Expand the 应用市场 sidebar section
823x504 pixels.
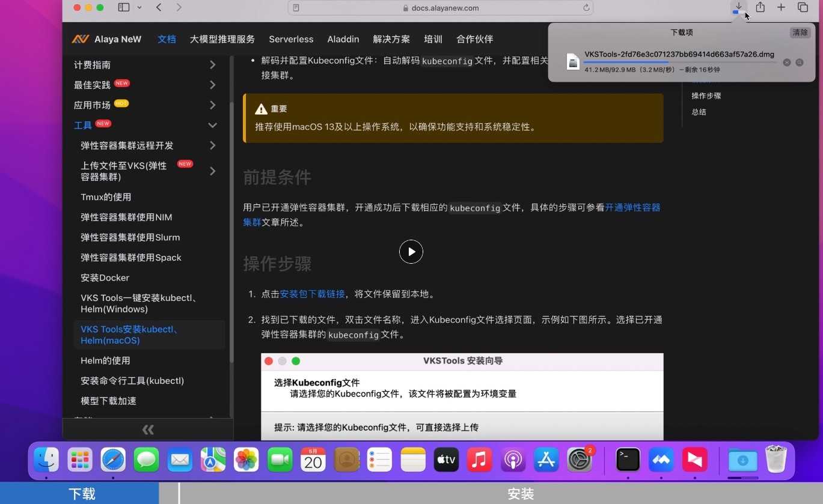pos(212,105)
